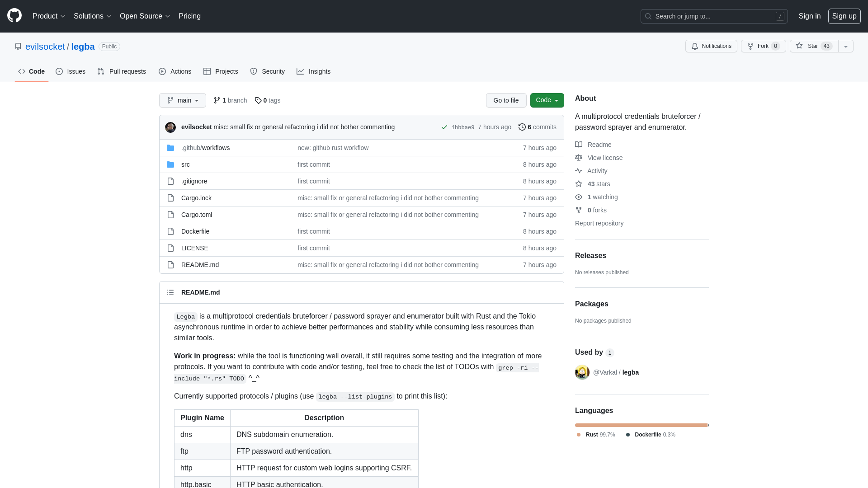Click the fork icon in Fork button
Image resolution: width=868 pixels, height=488 pixels.
(750, 46)
